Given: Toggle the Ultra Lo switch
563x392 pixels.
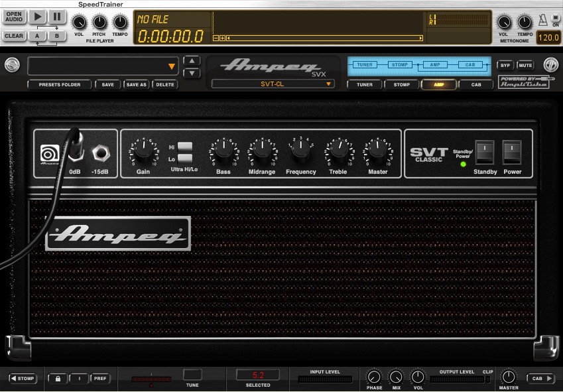Looking at the screenshot, I should (x=185, y=159).
